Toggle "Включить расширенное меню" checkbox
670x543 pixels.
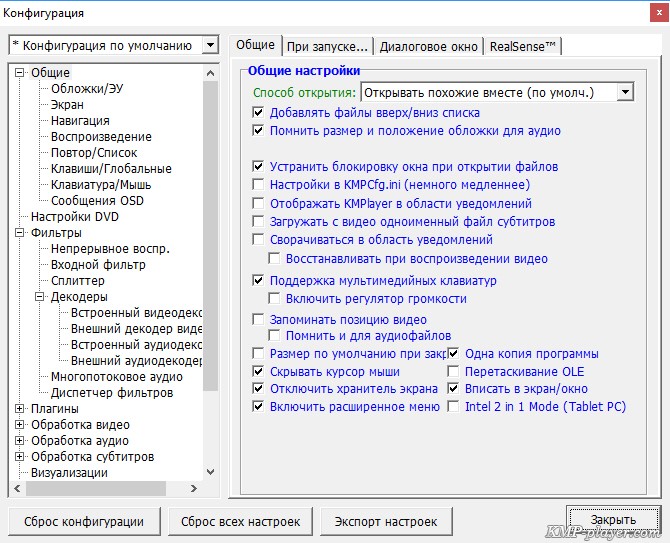point(258,406)
